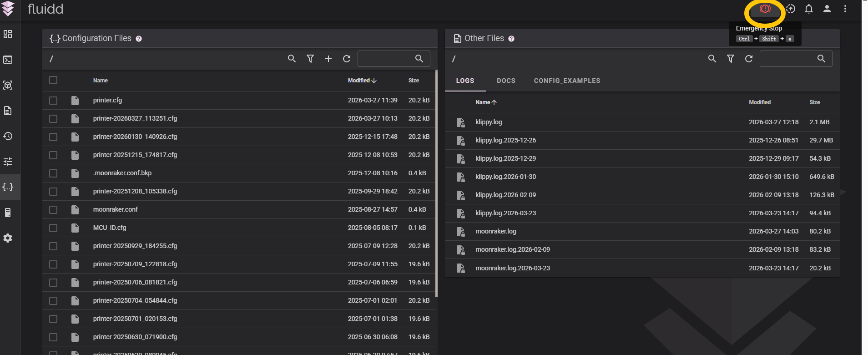The height and width of the screenshot is (355, 868).
Task: Open the Console icon in sidebar
Action: [8, 60]
